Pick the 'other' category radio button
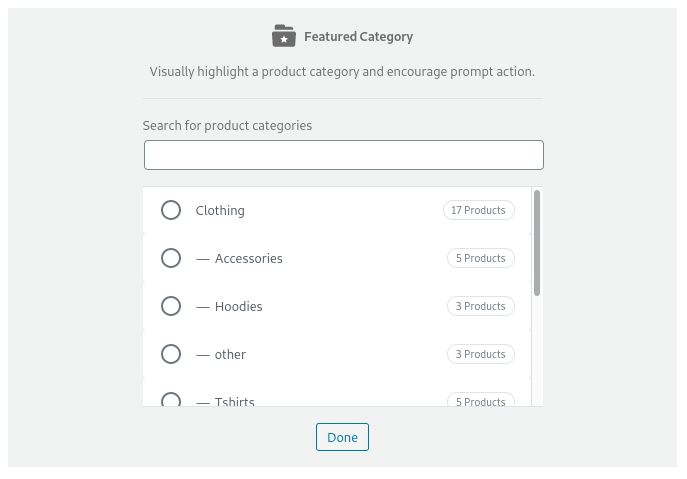Screen dimensions: 687x479 (171, 354)
